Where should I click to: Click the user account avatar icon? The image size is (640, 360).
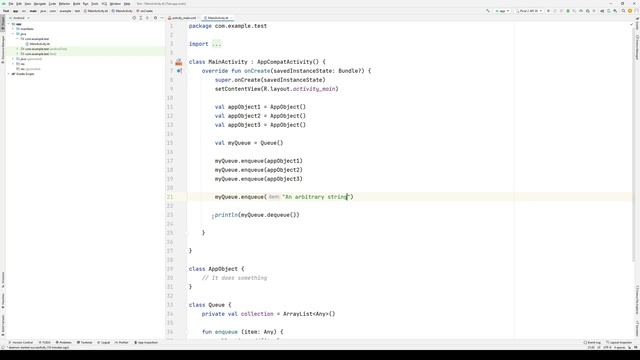[630, 11]
